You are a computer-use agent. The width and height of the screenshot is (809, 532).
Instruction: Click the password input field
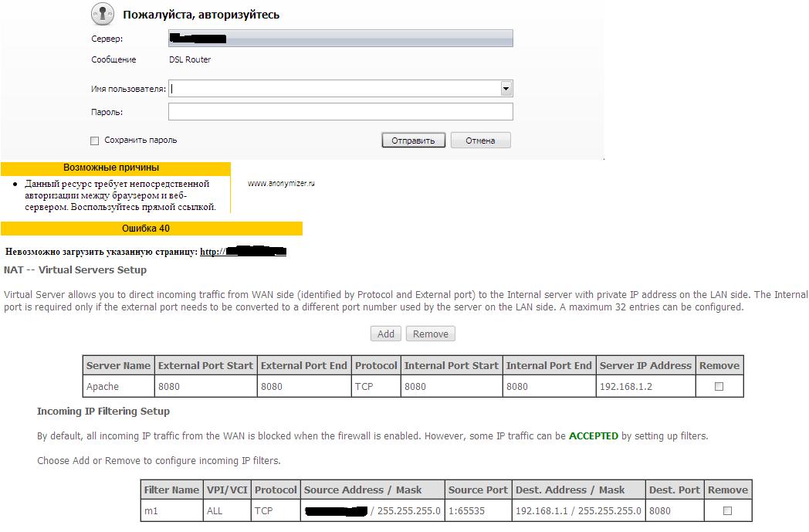coord(340,112)
